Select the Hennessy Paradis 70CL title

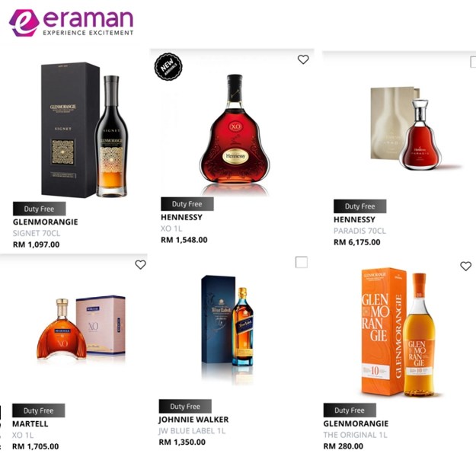tap(359, 231)
